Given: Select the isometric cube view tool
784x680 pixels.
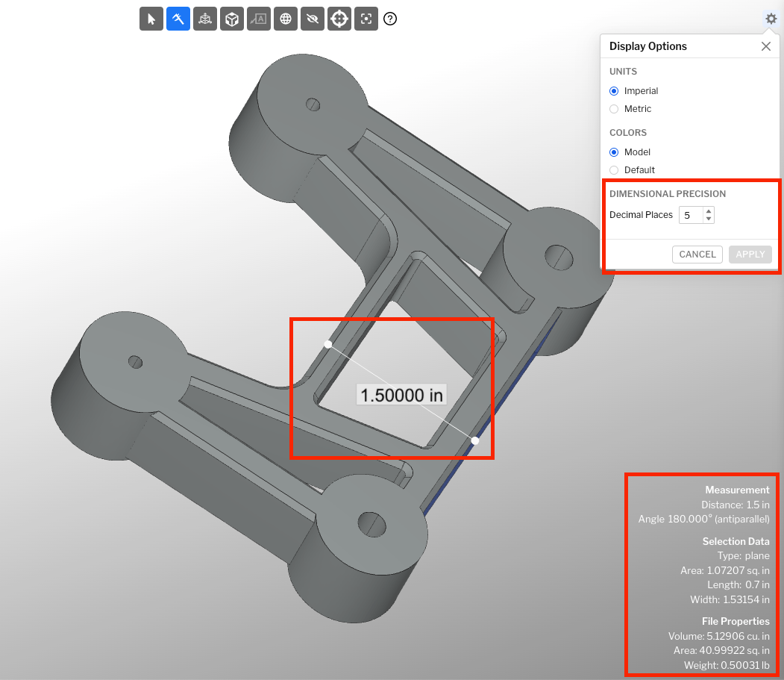Looking at the screenshot, I should [231, 19].
